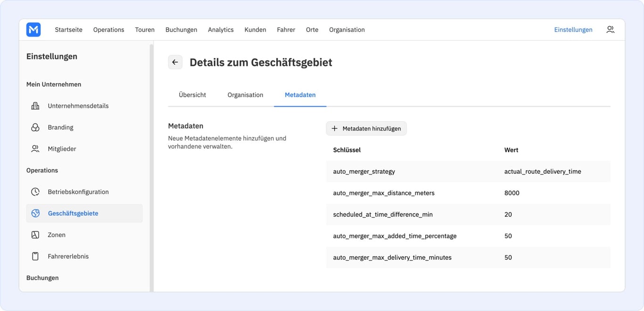Image resolution: width=644 pixels, height=311 pixels.
Task: Select auto_merger_max_added_time_percentage key
Action: pos(395,236)
